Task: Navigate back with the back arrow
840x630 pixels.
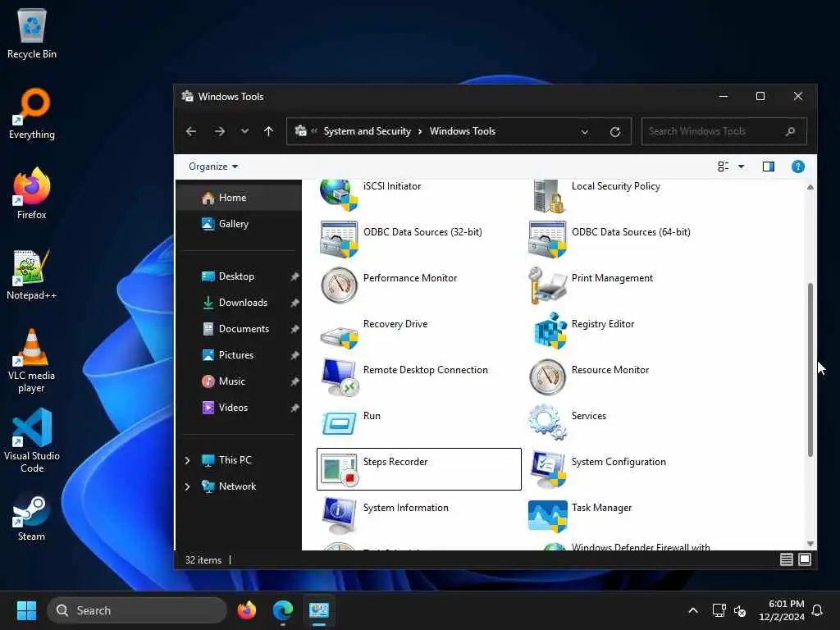Action: [191, 131]
